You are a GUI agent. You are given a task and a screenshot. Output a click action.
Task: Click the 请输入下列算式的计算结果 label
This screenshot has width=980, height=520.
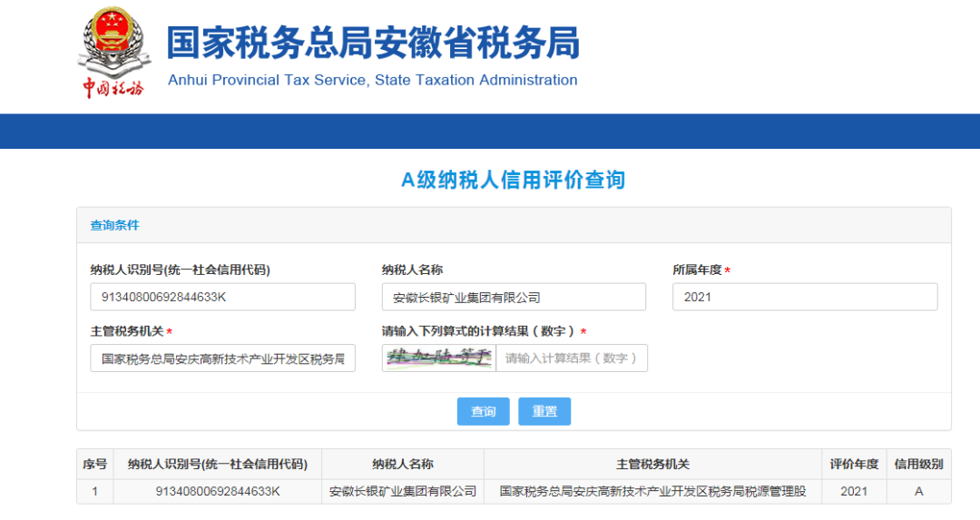tap(479, 331)
